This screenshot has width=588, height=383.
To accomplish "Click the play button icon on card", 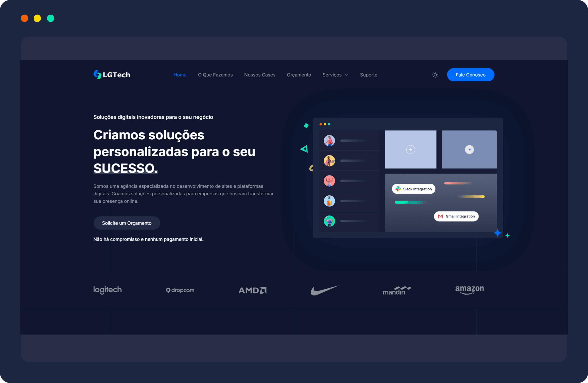I will [470, 150].
